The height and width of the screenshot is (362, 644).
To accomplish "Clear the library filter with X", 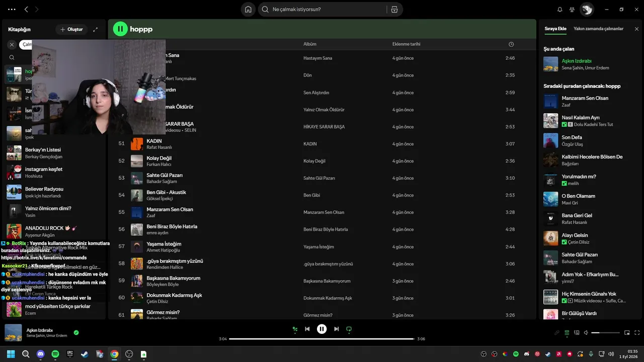I will [12, 45].
